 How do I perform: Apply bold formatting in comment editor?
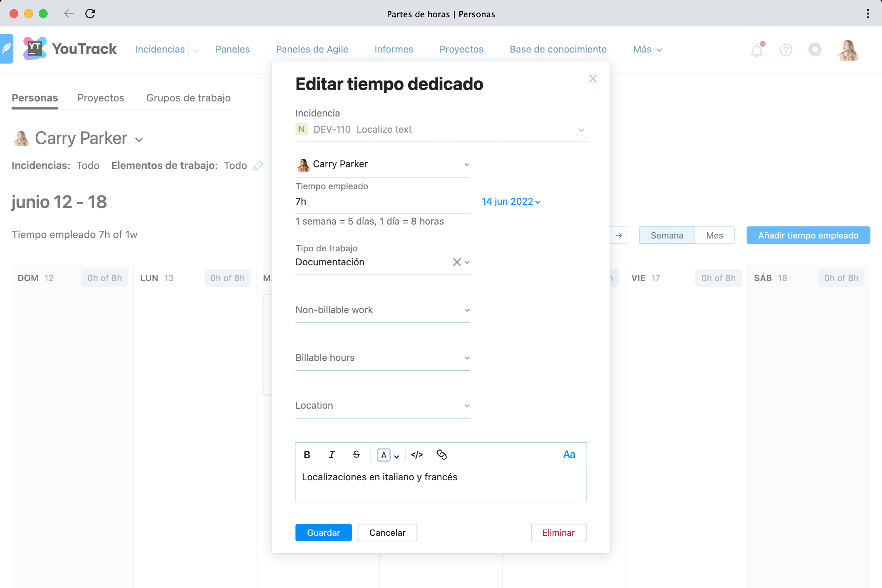point(307,455)
